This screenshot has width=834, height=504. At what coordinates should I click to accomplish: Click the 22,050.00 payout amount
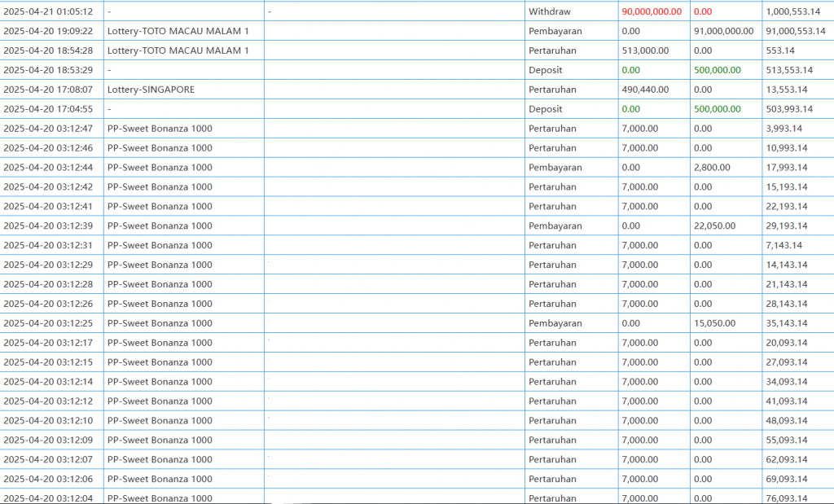714,226
